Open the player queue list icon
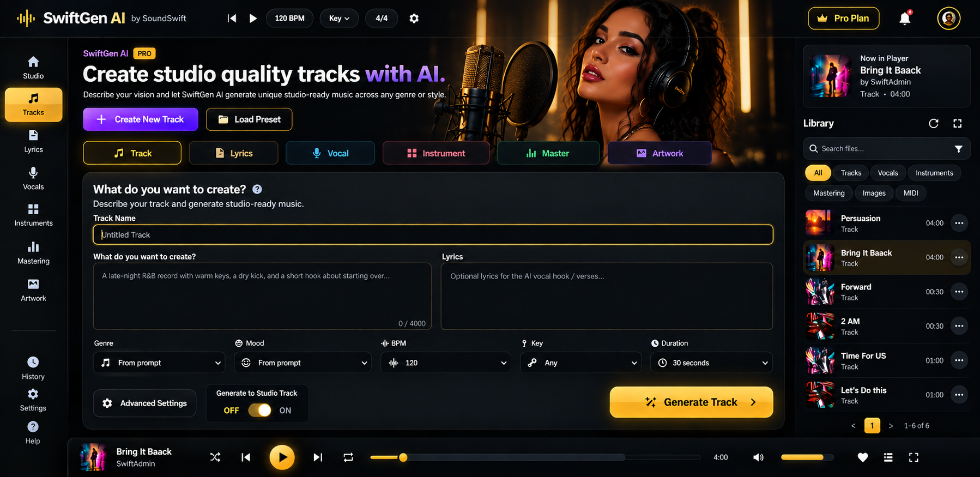 pos(888,457)
